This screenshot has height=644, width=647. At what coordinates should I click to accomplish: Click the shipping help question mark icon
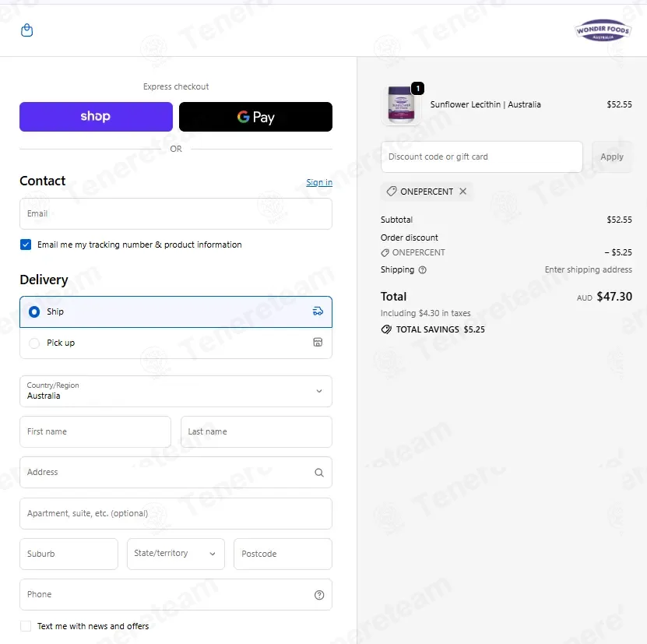click(x=422, y=270)
